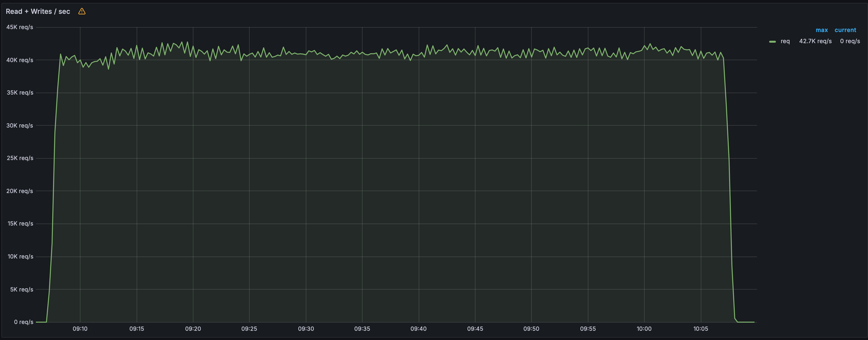
Task: Toggle the 'req' series in the legend
Action: point(785,41)
